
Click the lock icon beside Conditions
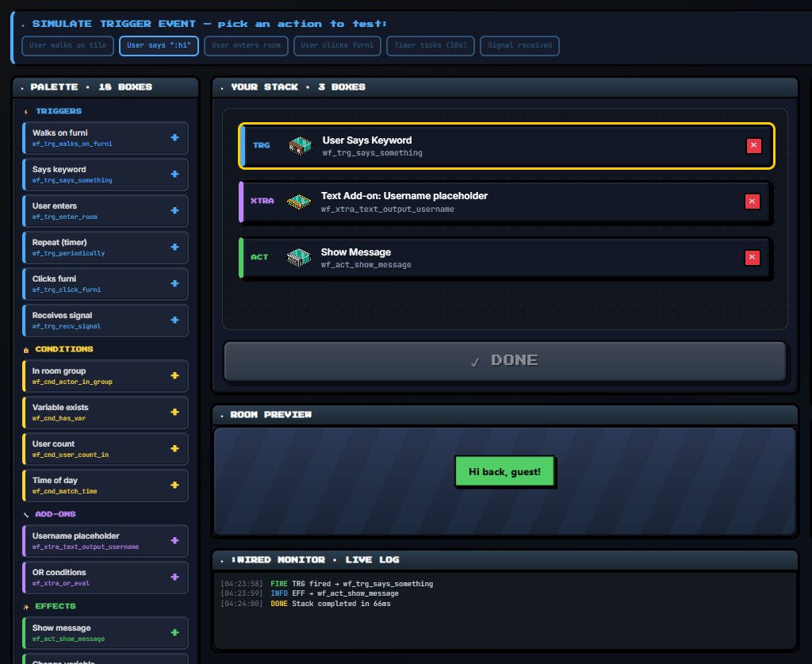(x=26, y=350)
